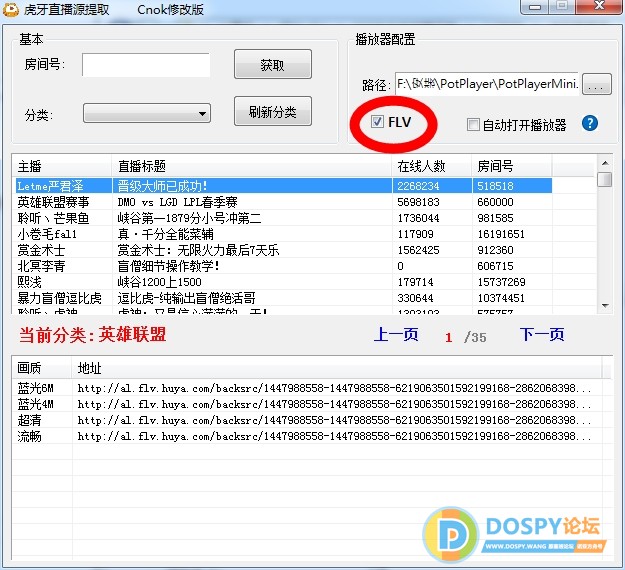625x570 pixels.
Task: Click the 地址 column header
Action: pyautogui.click(x=337, y=368)
